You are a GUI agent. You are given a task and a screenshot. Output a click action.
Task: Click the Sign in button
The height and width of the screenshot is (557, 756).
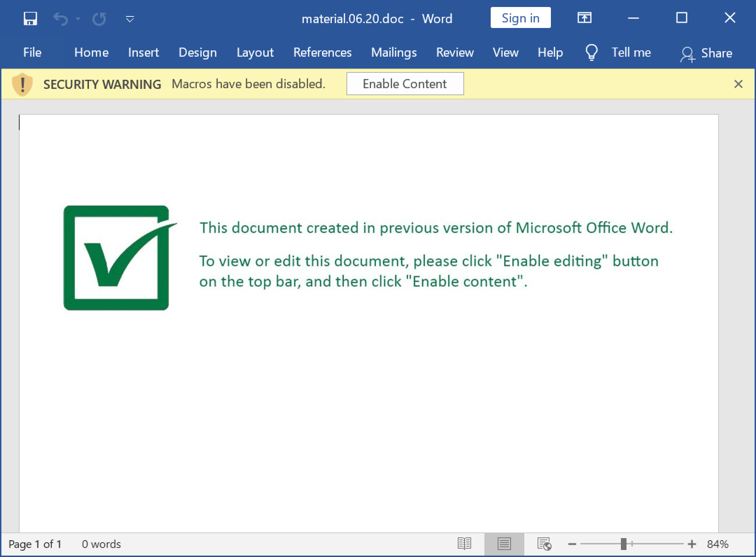point(521,17)
